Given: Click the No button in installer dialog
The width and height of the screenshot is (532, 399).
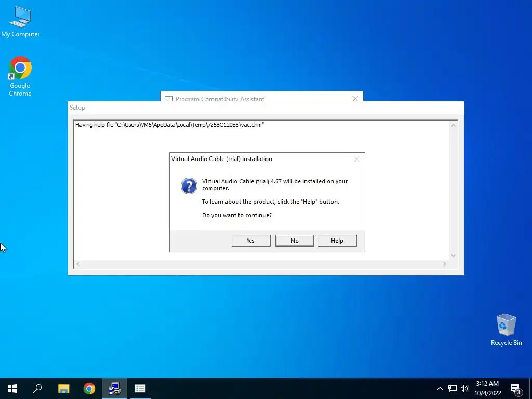Looking at the screenshot, I should click(x=295, y=241).
